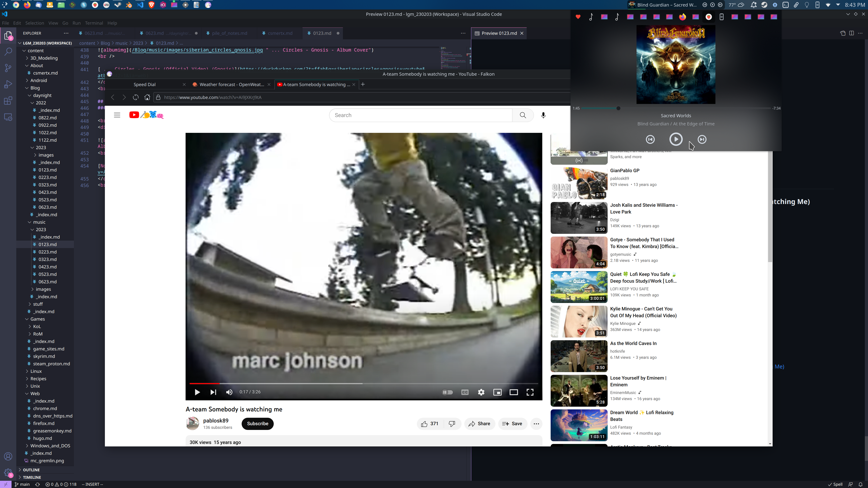The height and width of the screenshot is (488, 868).
Task: Toggle the red heart icon in media popup
Action: [578, 17]
